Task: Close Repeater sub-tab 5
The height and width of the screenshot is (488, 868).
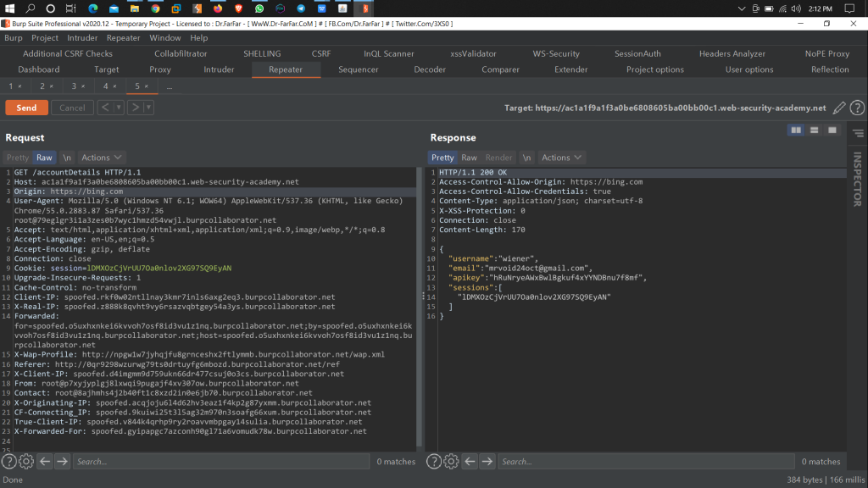Action: tap(146, 86)
